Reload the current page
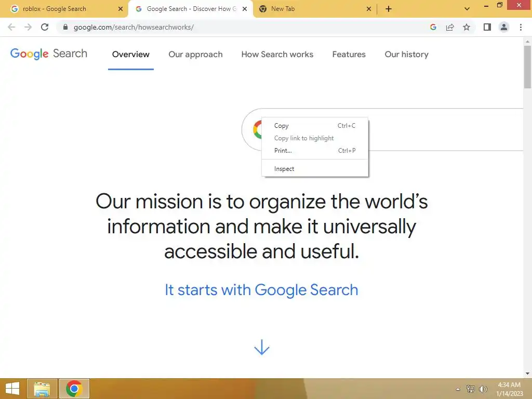 (45, 27)
